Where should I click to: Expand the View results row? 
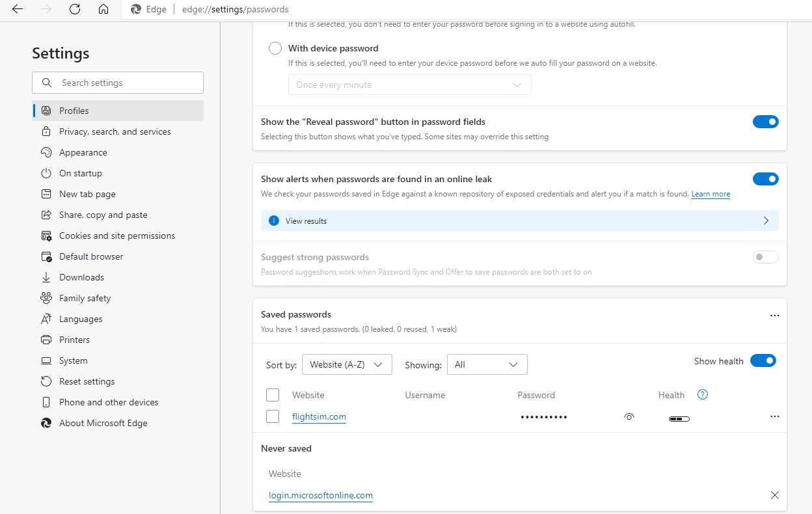coord(766,221)
